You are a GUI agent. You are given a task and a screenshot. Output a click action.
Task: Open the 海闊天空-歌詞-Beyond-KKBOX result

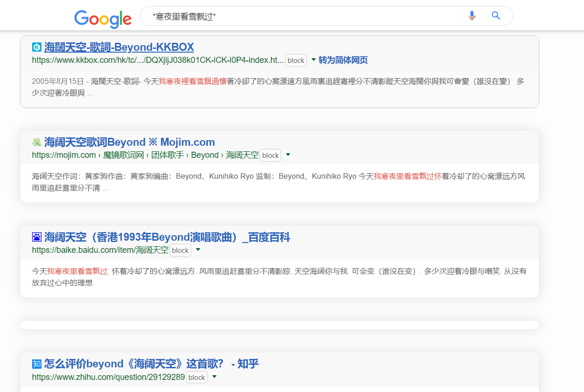pos(119,47)
